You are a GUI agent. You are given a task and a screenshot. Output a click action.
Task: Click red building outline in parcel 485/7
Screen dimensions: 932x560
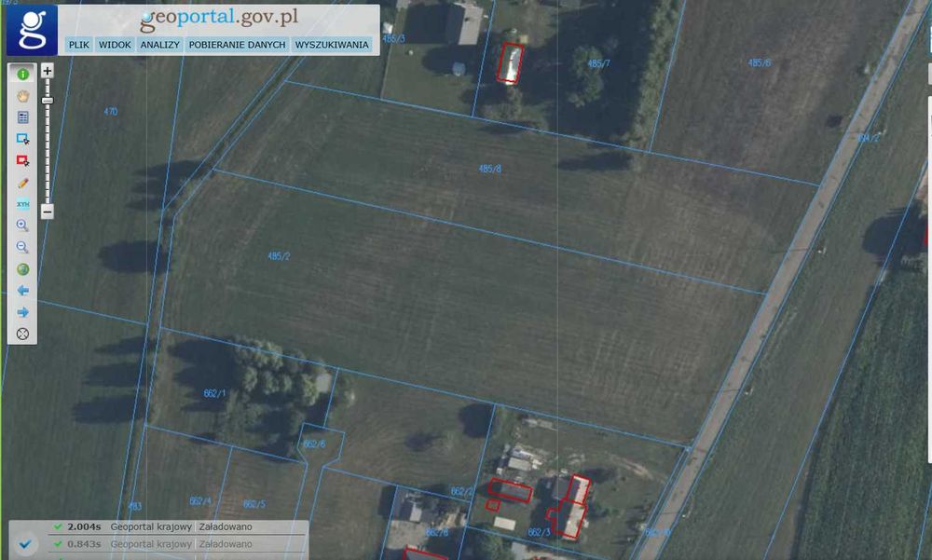tap(510, 63)
